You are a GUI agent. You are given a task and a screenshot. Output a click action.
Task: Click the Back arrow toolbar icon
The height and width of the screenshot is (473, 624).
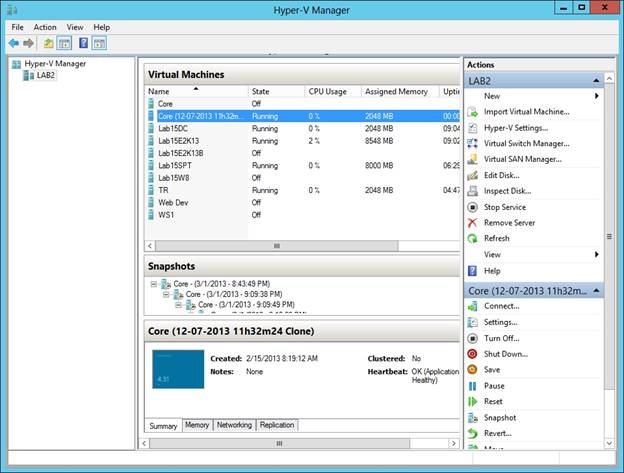[14, 43]
